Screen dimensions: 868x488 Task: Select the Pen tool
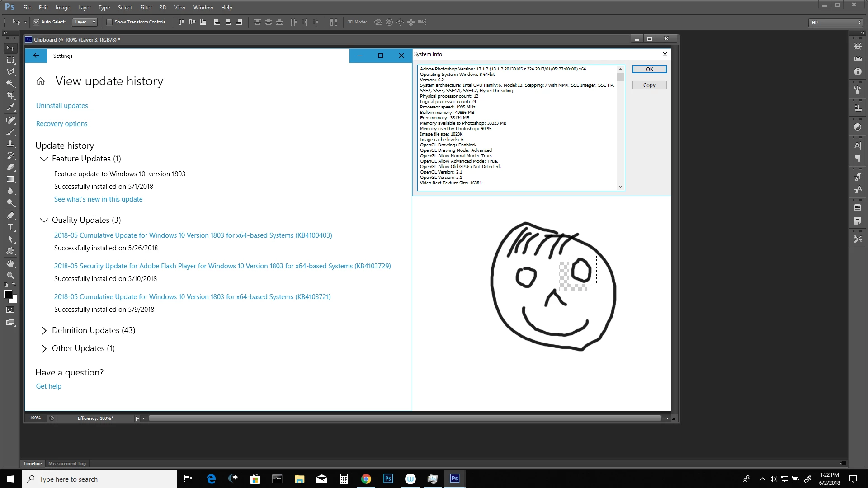[x=10, y=216]
